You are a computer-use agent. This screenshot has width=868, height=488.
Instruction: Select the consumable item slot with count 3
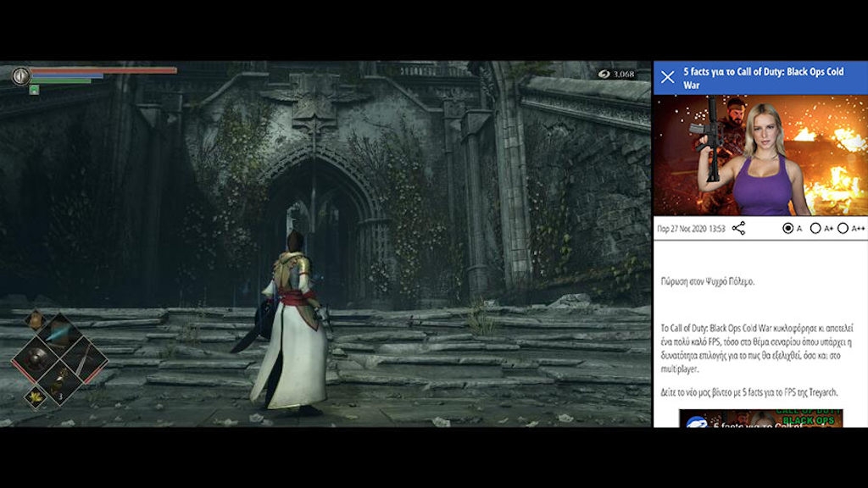point(59,385)
